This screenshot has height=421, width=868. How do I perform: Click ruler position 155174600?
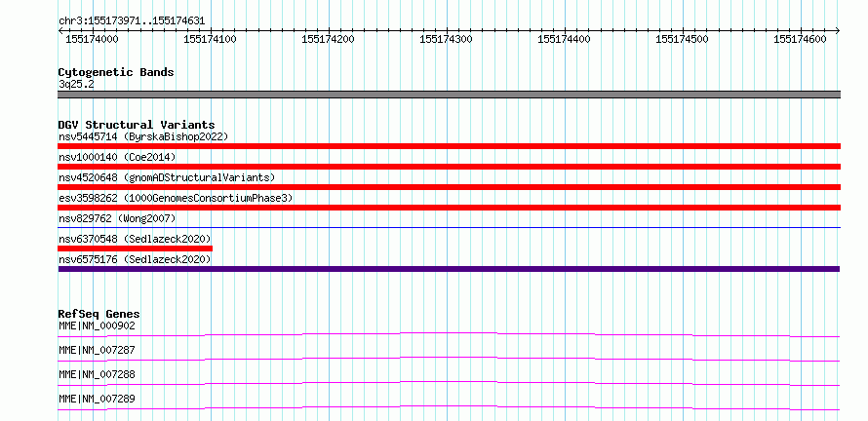[800, 39]
